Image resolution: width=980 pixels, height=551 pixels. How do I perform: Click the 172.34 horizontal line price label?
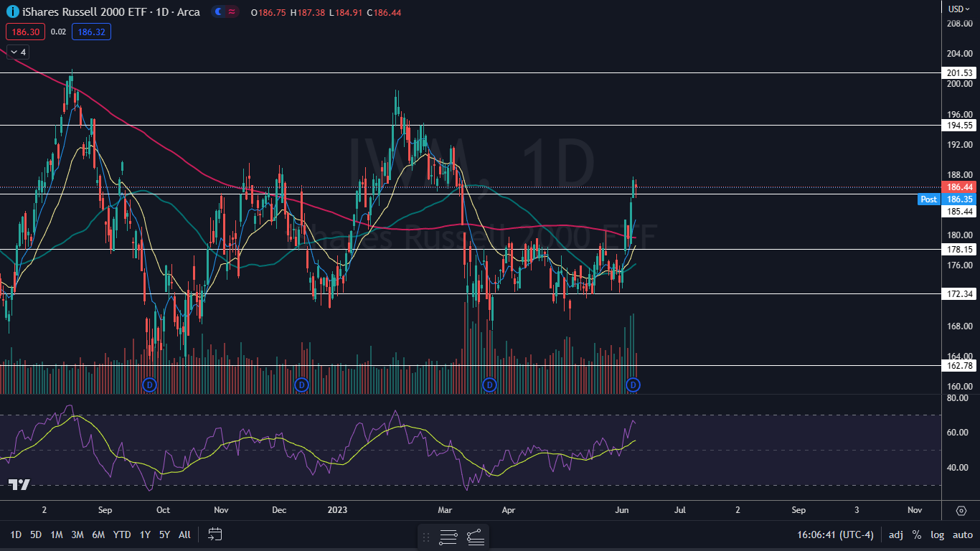click(959, 294)
